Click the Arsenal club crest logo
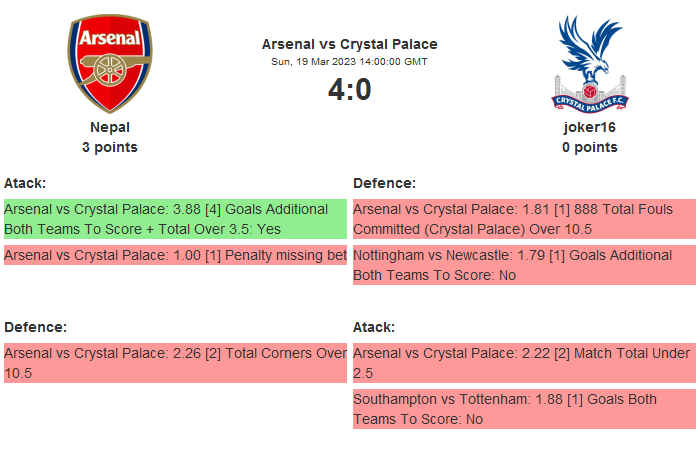Image resolution: width=700 pixels, height=460 pixels. (x=110, y=63)
